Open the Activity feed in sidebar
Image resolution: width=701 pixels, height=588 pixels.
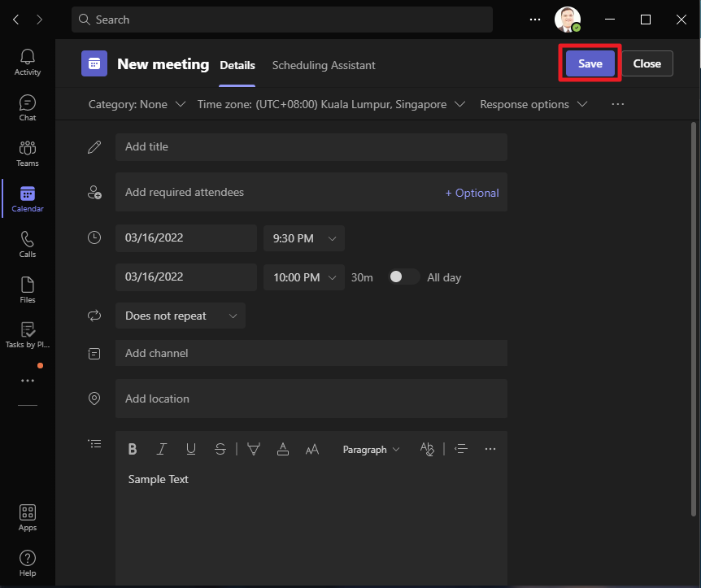(x=28, y=62)
